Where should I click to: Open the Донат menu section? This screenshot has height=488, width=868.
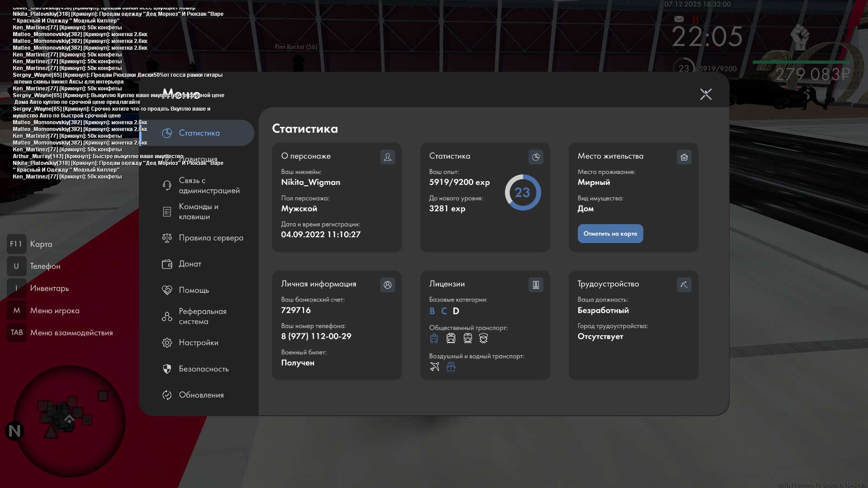pyautogui.click(x=190, y=264)
